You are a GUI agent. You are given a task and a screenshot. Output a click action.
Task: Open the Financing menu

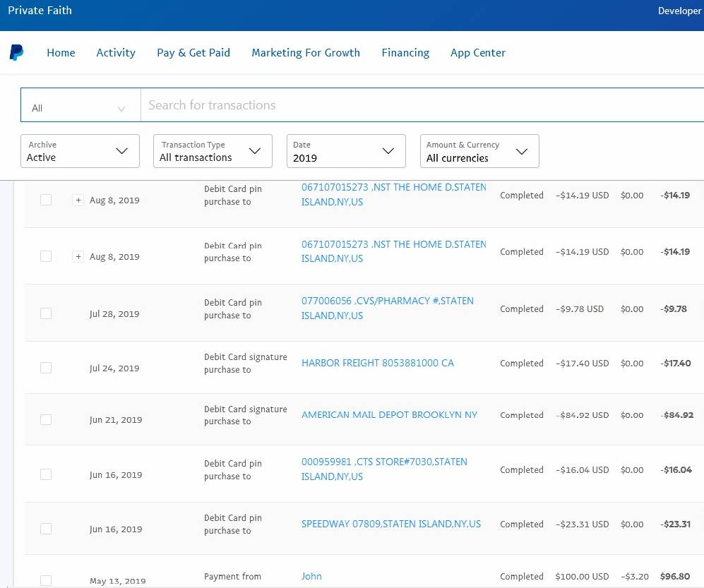[405, 52]
